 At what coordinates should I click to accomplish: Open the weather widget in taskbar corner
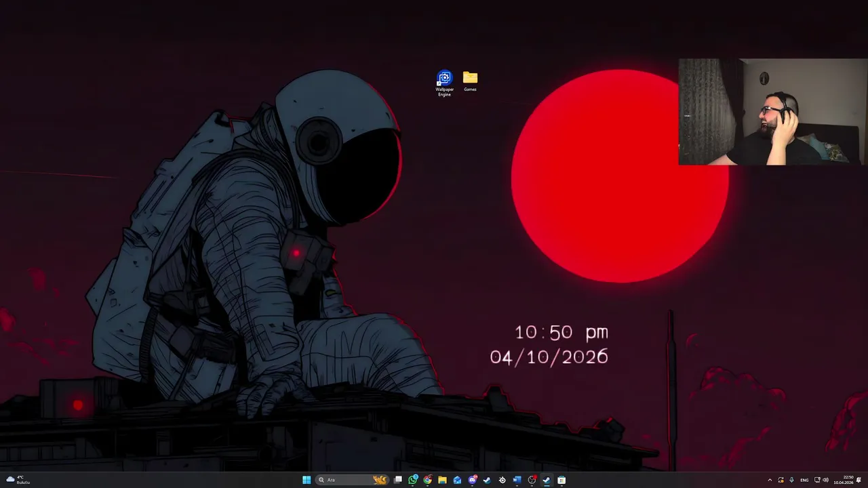[18, 480]
